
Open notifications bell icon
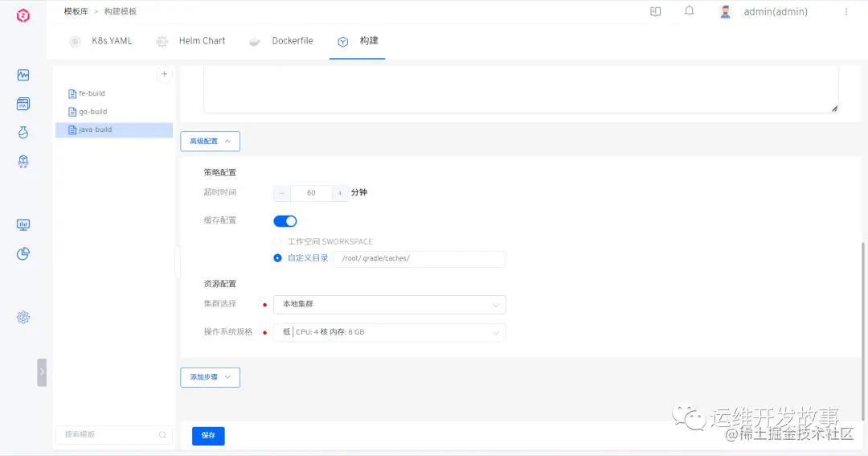pyautogui.click(x=690, y=10)
